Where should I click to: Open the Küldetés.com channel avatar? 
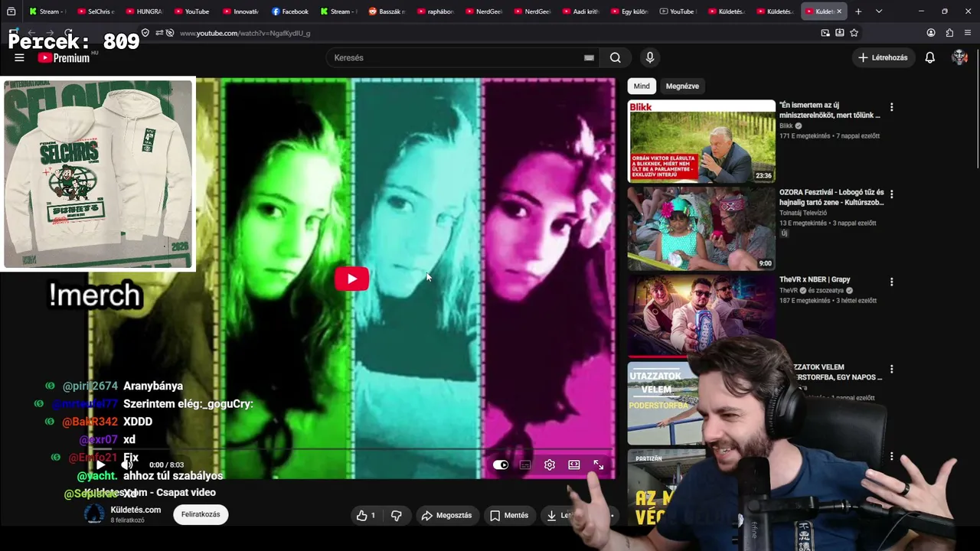[x=94, y=514]
